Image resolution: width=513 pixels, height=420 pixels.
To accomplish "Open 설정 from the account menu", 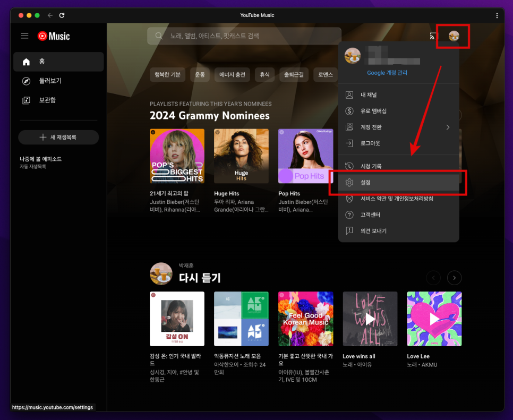I will pyautogui.click(x=398, y=183).
